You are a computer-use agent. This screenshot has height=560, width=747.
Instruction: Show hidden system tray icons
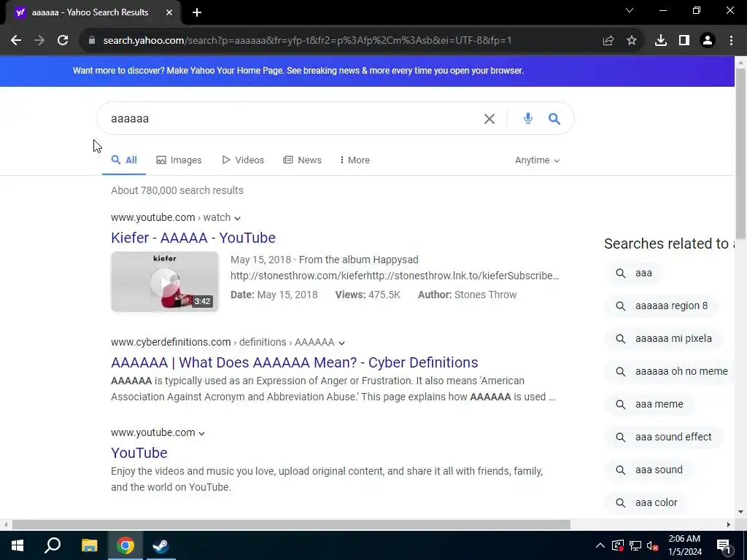coord(600,545)
